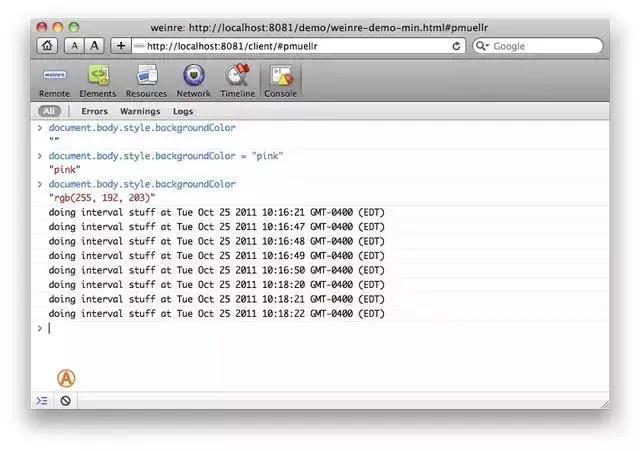
Task: Click the log entry at 10:16:50
Action: pos(216,270)
